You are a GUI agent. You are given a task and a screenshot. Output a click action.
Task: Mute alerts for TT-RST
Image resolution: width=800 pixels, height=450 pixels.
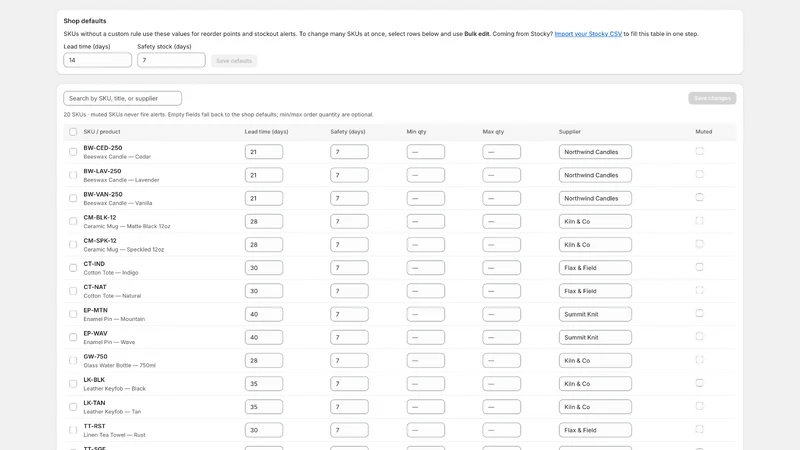click(699, 429)
